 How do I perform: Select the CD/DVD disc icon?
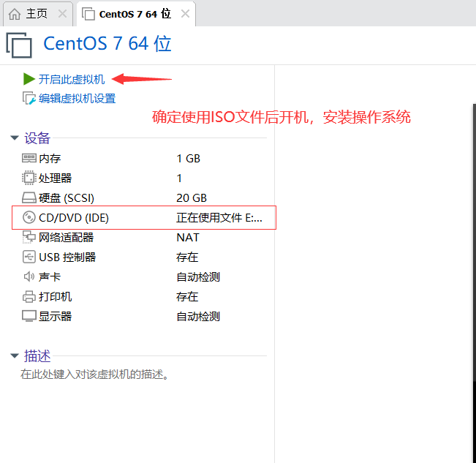click(29, 217)
